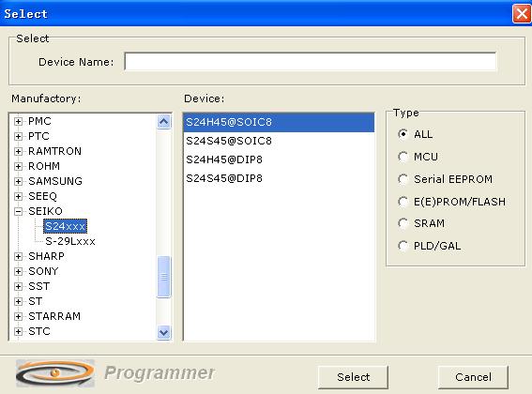Pick the S24H45@DIP8 device

pos(279,159)
